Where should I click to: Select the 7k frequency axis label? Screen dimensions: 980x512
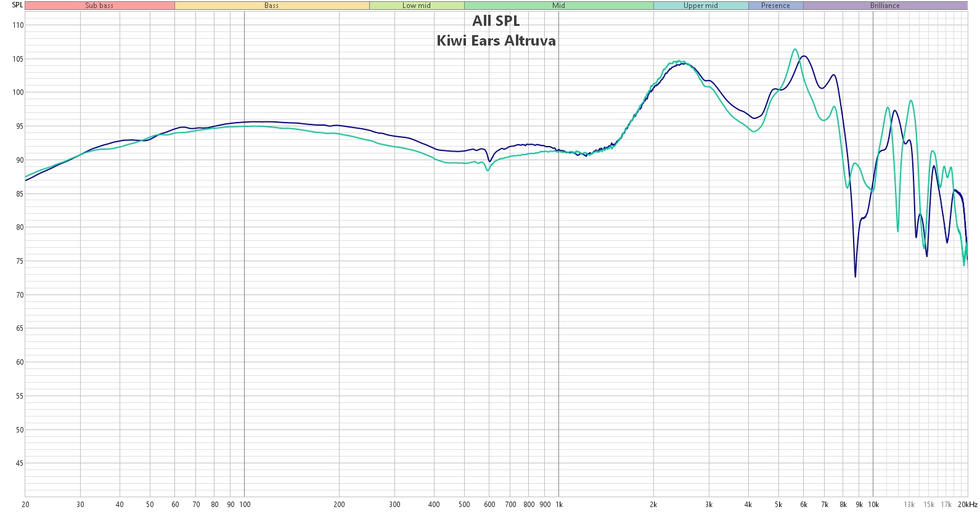coord(825,505)
